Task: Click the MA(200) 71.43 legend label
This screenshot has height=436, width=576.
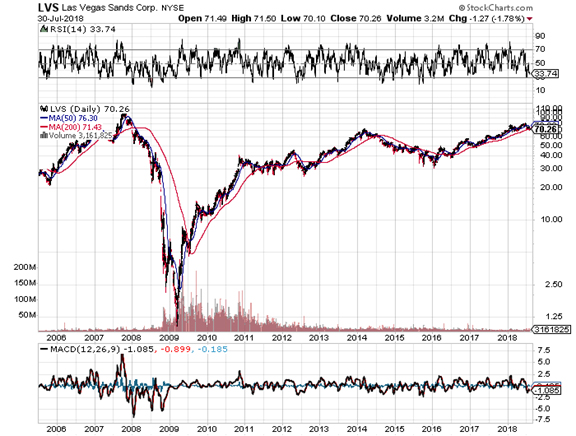Action: click(75, 127)
